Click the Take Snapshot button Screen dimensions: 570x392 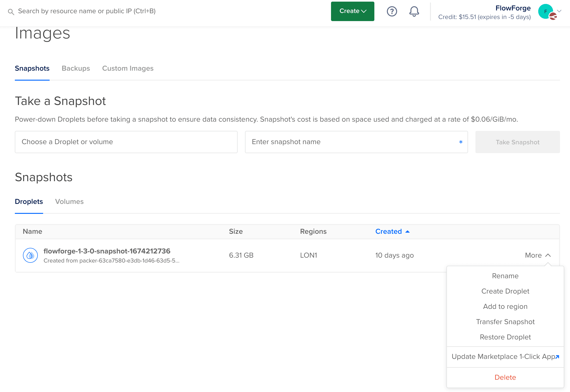tap(517, 142)
